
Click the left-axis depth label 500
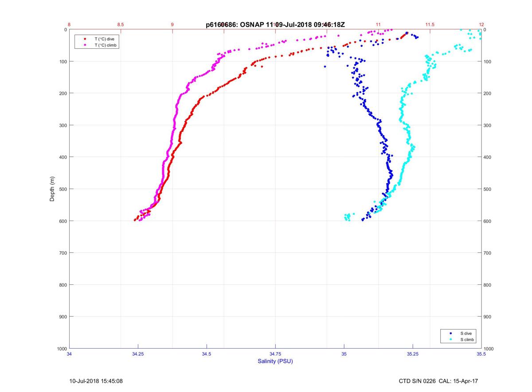point(63,189)
